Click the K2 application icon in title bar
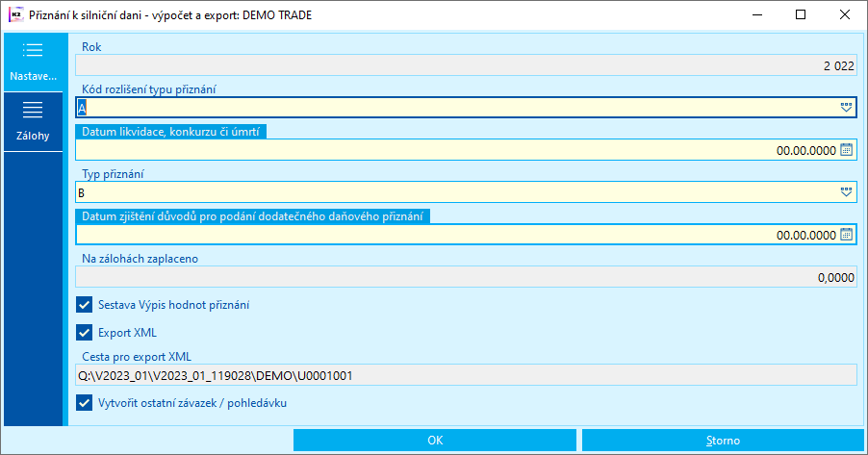868x455 pixels. (15, 15)
